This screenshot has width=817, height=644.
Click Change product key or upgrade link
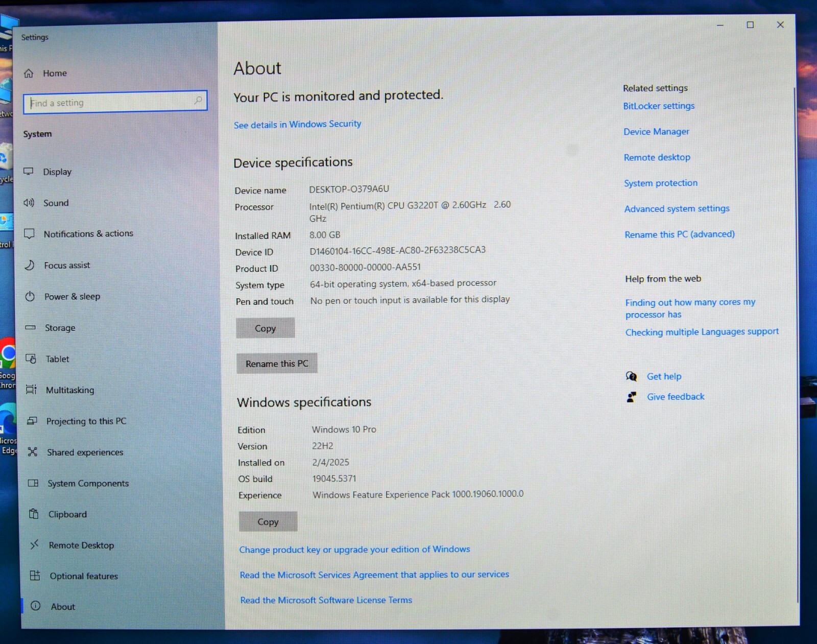pos(354,549)
